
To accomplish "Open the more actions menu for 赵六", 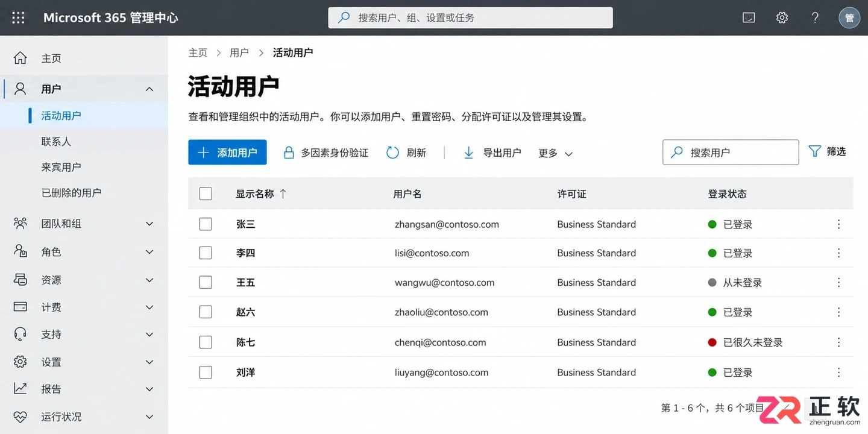I will tap(838, 312).
